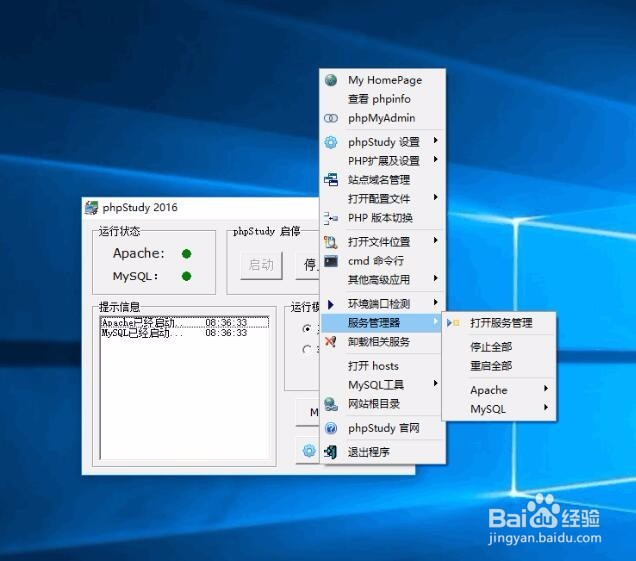Viewport: 636px width, 561px height.
Task: Click the green MySQL status indicator
Action: pyautogui.click(x=187, y=276)
